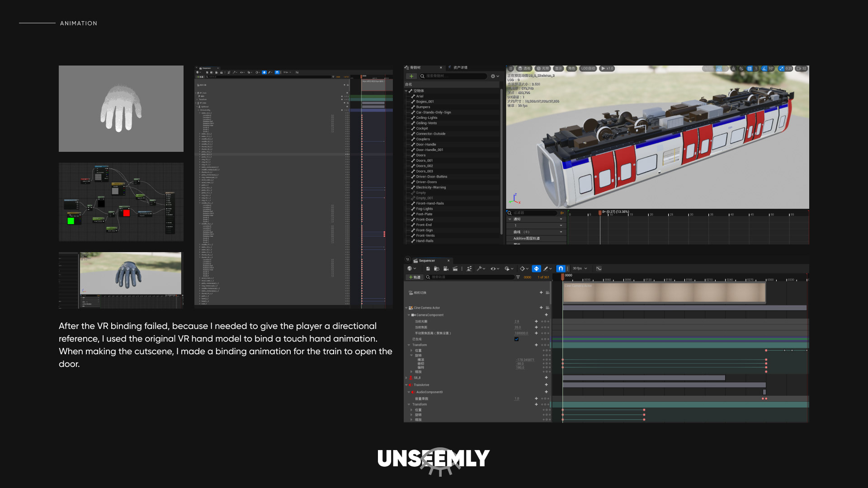This screenshot has width=868, height=488.
Task: Click the red playhead marker on Sequencer timeline
Action: (563, 276)
